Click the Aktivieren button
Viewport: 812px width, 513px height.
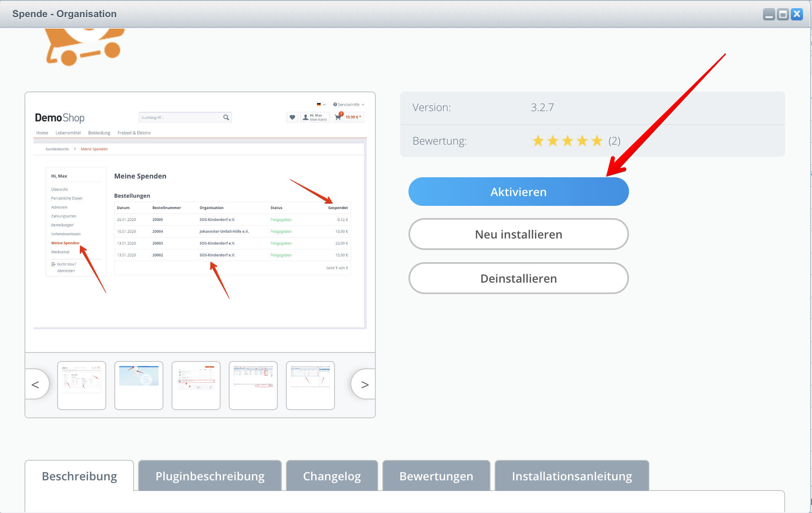(518, 192)
